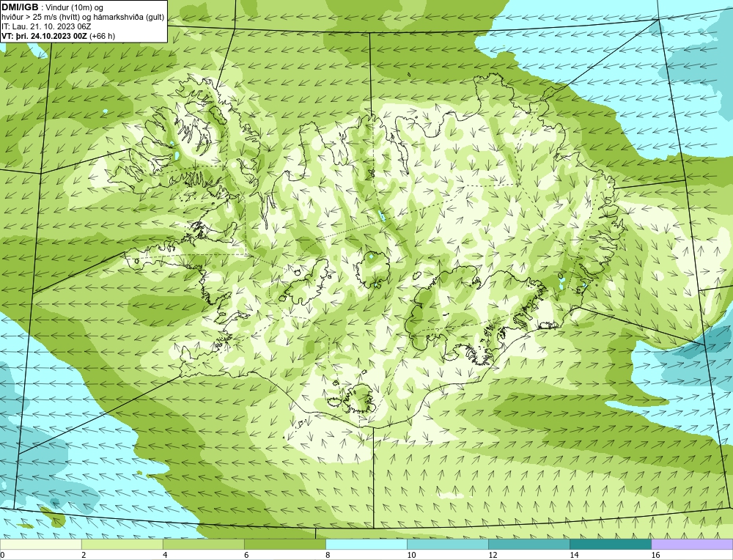
Task: Click the purple swatch above 16 m/s
Action: click(x=692, y=544)
